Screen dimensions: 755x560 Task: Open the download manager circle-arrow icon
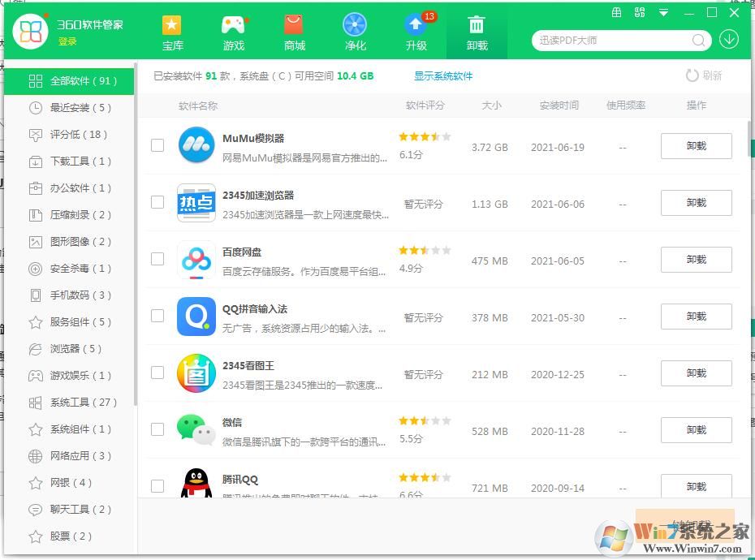[728, 39]
